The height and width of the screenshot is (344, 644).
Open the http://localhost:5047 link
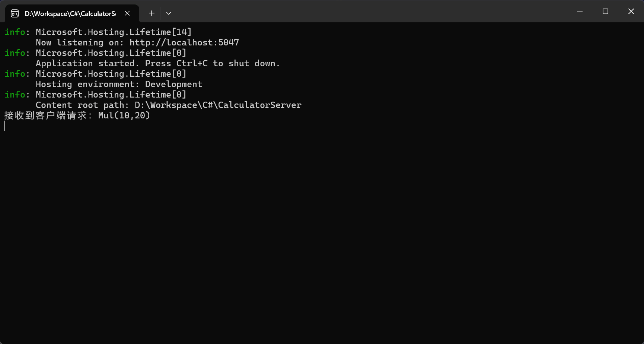(184, 42)
